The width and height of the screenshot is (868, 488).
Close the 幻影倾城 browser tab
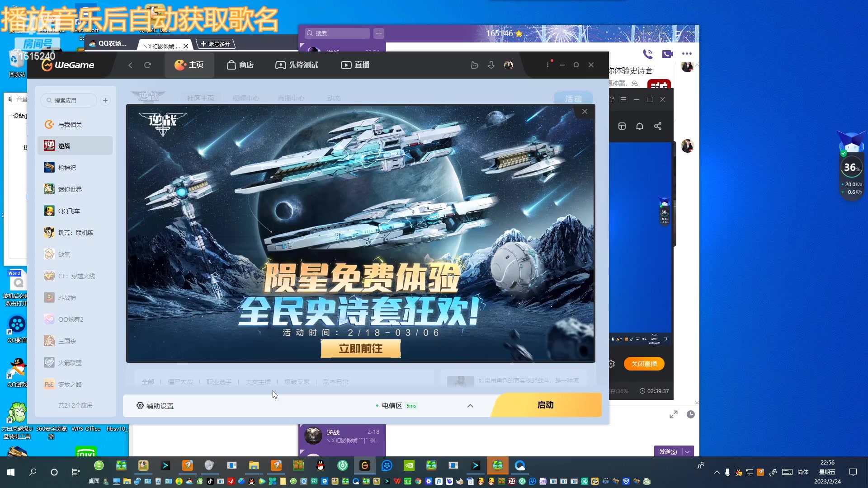(x=185, y=46)
